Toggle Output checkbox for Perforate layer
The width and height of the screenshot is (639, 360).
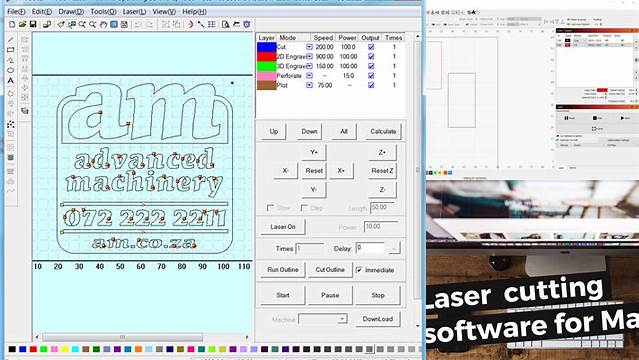click(371, 75)
